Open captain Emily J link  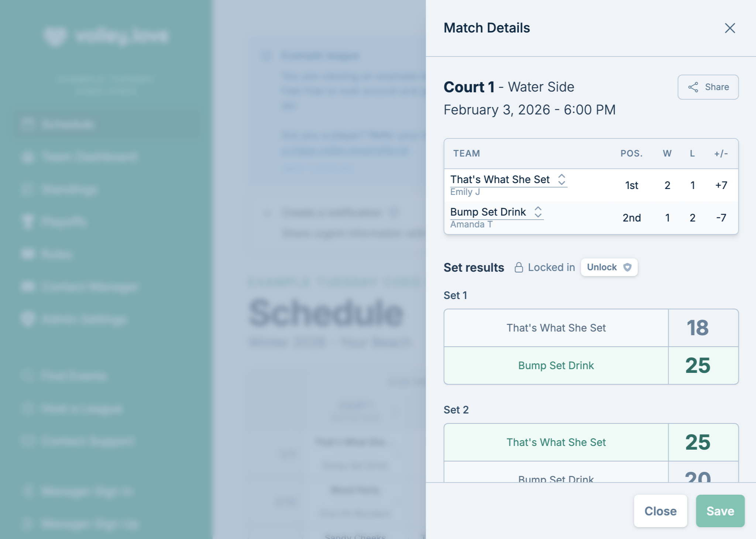pos(465,192)
